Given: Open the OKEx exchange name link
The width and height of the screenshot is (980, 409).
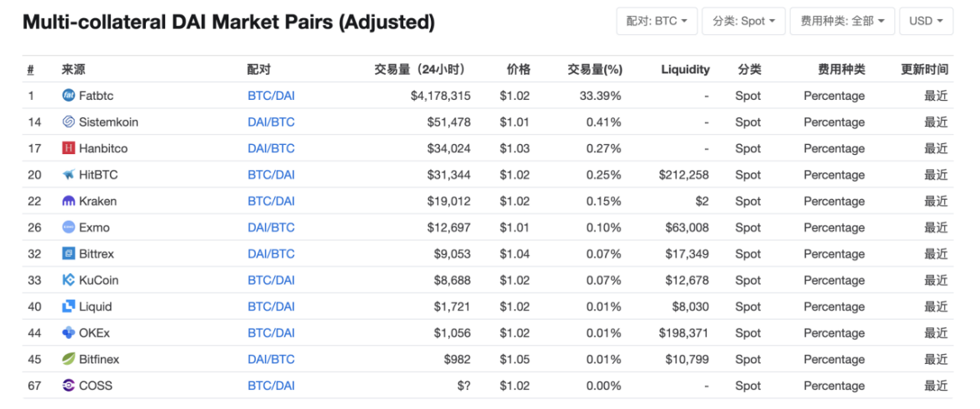Looking at the screenshot, I should click(94, 333).
